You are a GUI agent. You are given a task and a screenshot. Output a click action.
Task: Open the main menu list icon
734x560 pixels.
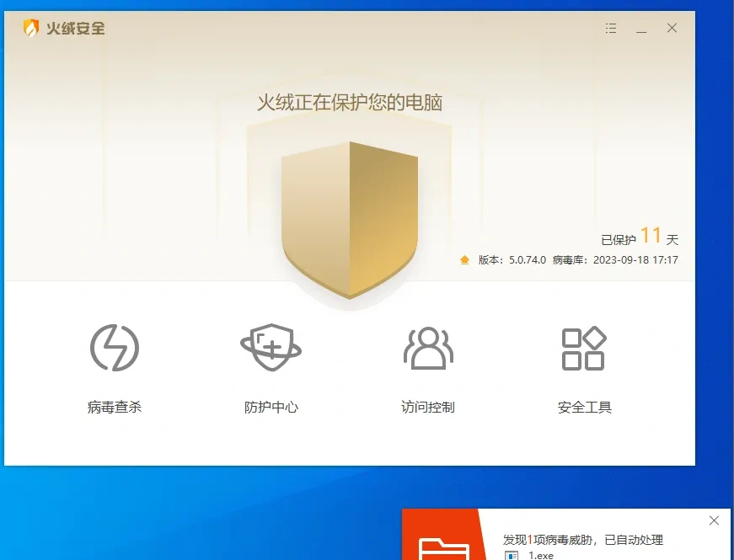point(611,28)
